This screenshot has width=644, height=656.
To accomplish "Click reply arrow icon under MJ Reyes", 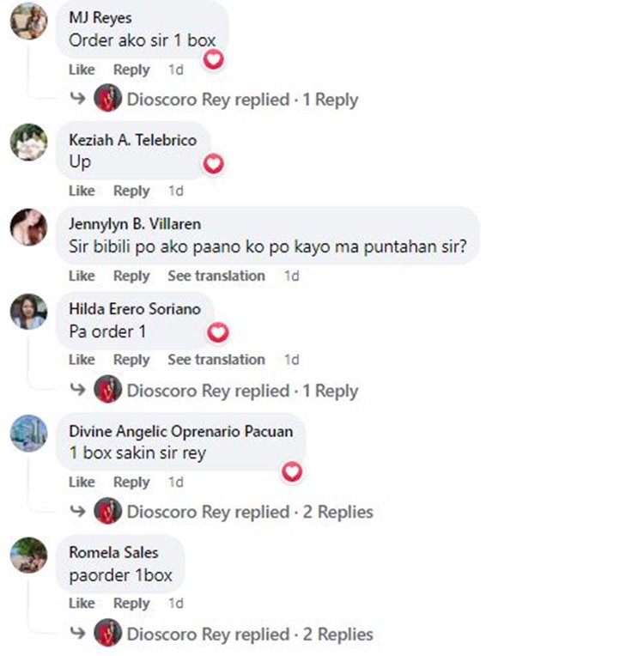I will click(78, 99).
